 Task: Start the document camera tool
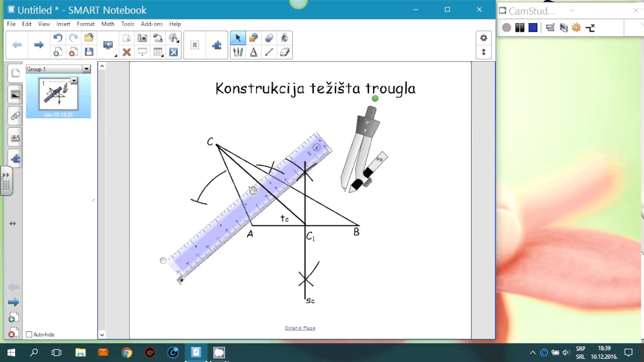(x=158, y=38)
